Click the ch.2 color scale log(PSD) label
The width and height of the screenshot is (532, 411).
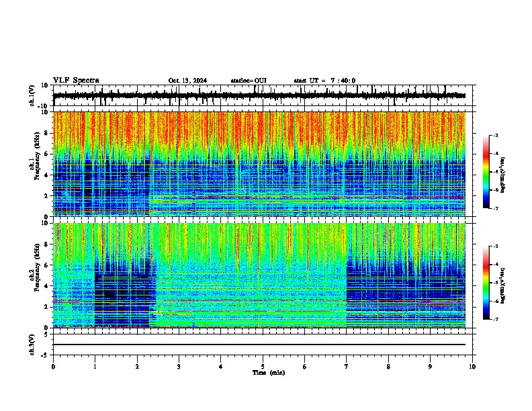(503, 285)
